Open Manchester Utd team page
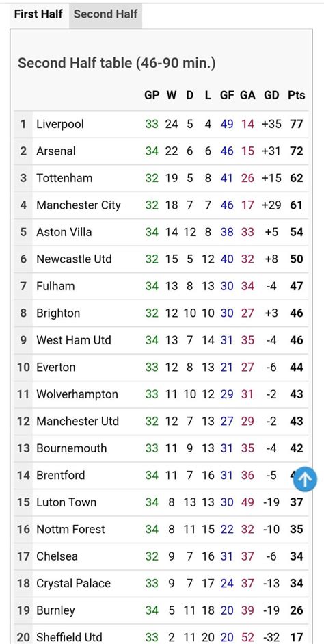The image size is (324, 644). tap(77, 421)
